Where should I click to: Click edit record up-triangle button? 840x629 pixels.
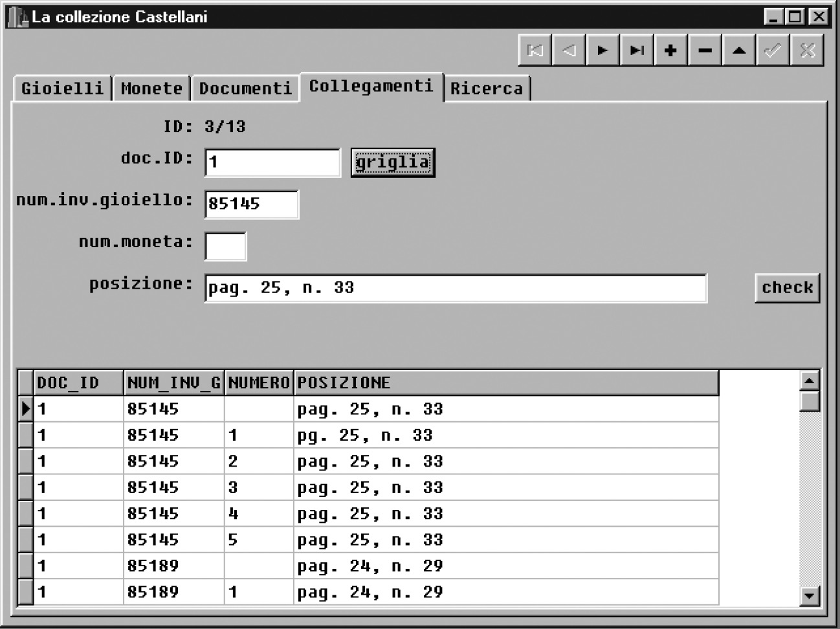pos(739,50)
